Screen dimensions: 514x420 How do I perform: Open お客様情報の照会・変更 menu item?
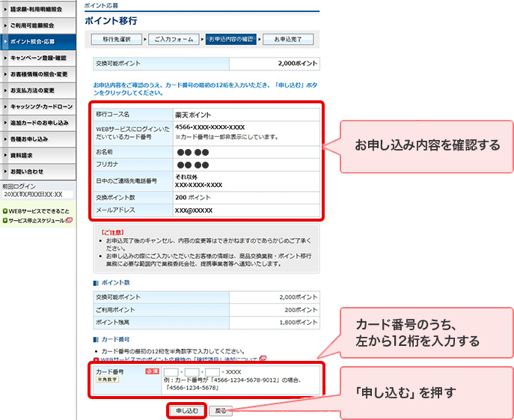38,74
